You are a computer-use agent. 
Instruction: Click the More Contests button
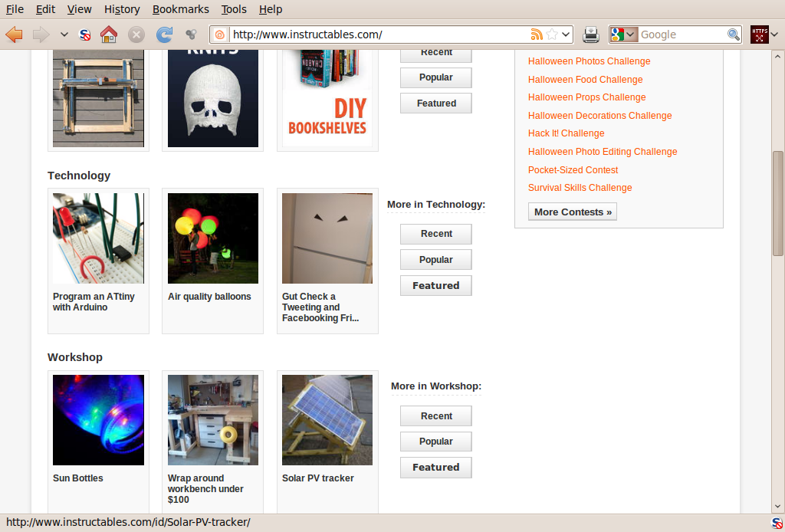pyautogui.click(x=572, y=212)
